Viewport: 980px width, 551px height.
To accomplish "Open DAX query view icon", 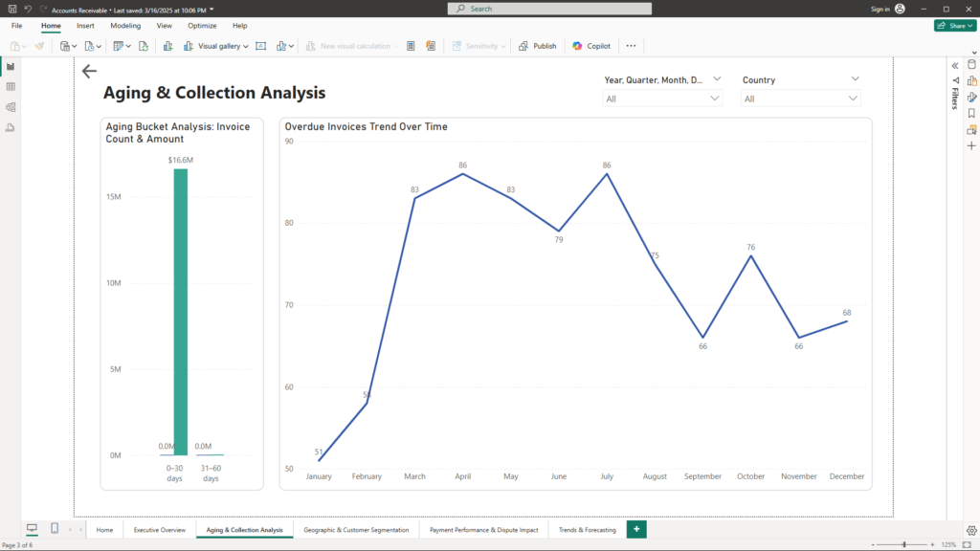I will tap(11, 127).
